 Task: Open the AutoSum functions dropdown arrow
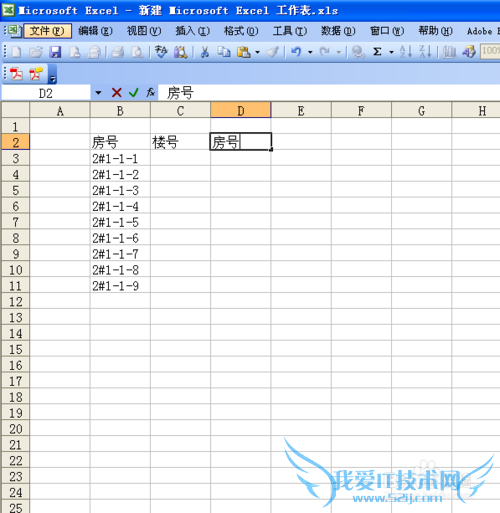tap(391, 52)
